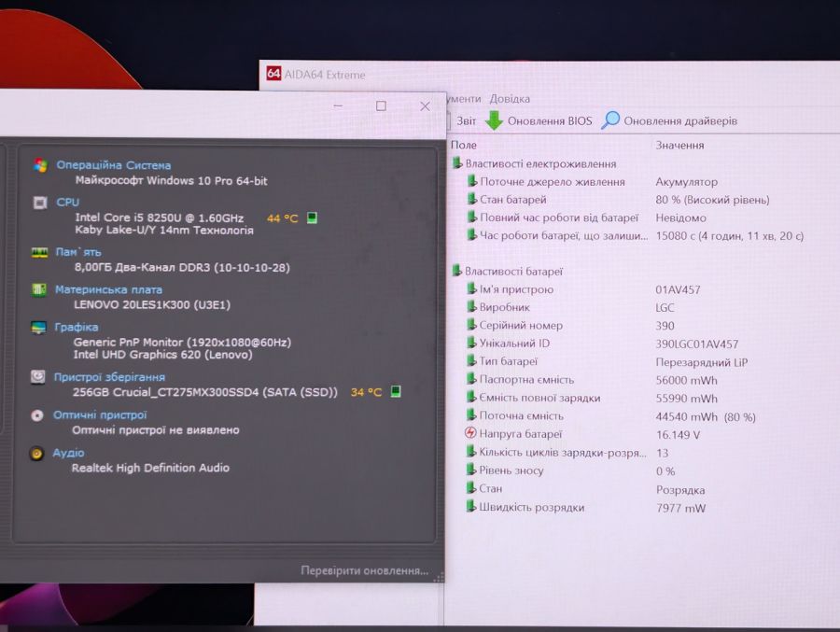Select value Перезарядний LiP
Screen dimensions: 840x632
[702, 362]
